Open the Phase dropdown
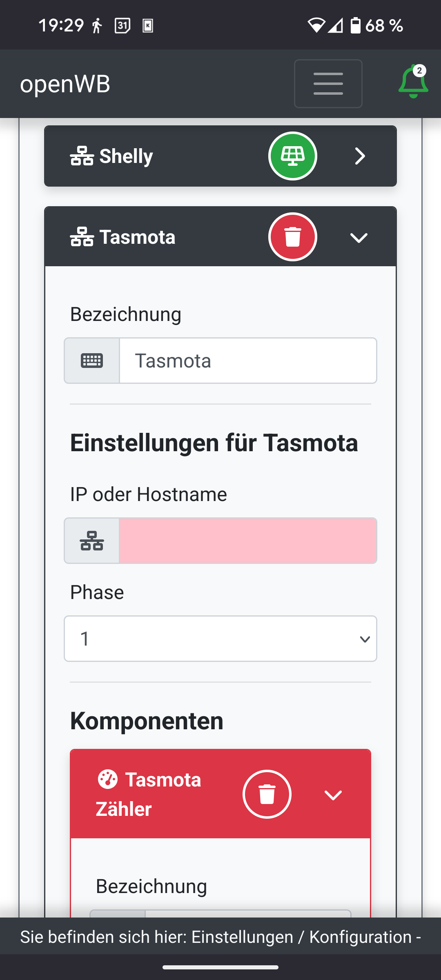This screenshot has height=980, width=441. [220, 639]
